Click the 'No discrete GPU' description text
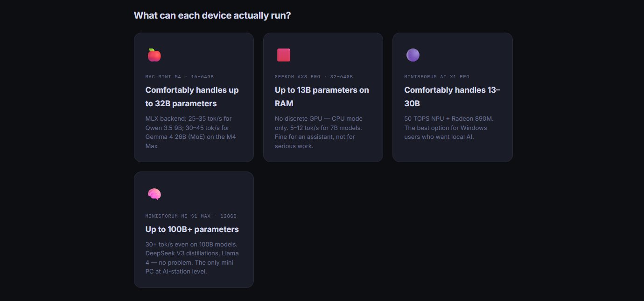The height and width of the screenshot is (301, 644). pos(319,132)
